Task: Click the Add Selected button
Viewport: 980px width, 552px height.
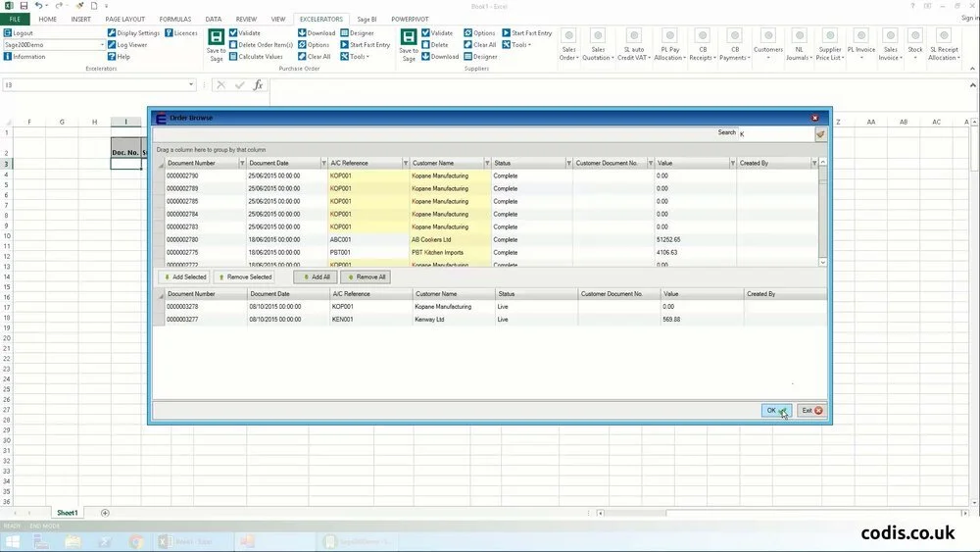Action: [x=184, y=276]
